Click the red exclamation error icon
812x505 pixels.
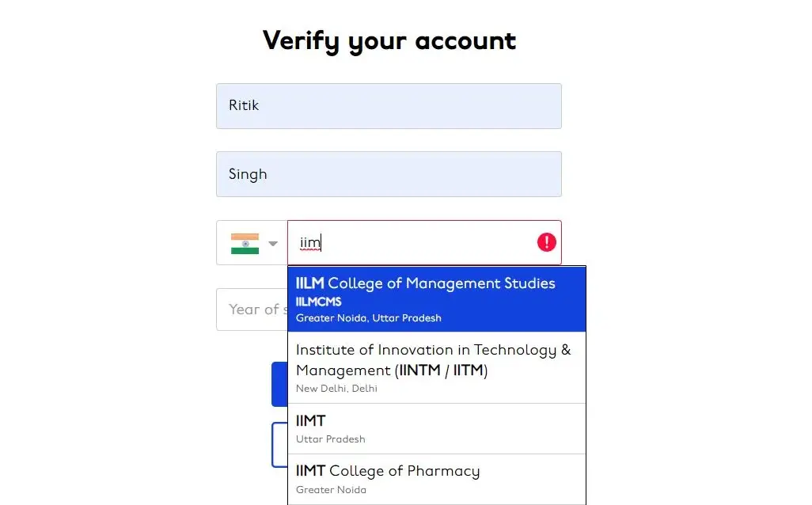tap(546, 242)
